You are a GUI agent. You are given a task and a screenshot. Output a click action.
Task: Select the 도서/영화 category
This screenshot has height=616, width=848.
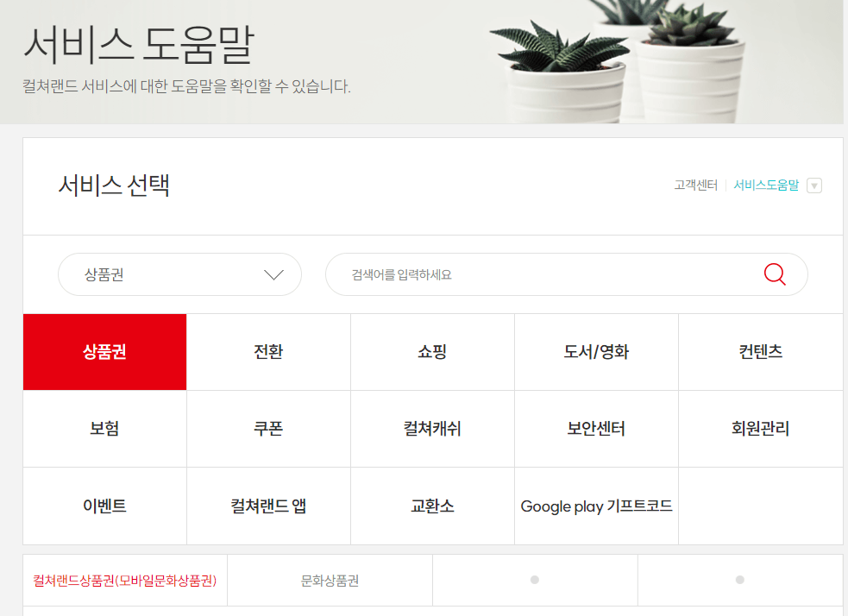pos(596,352)
